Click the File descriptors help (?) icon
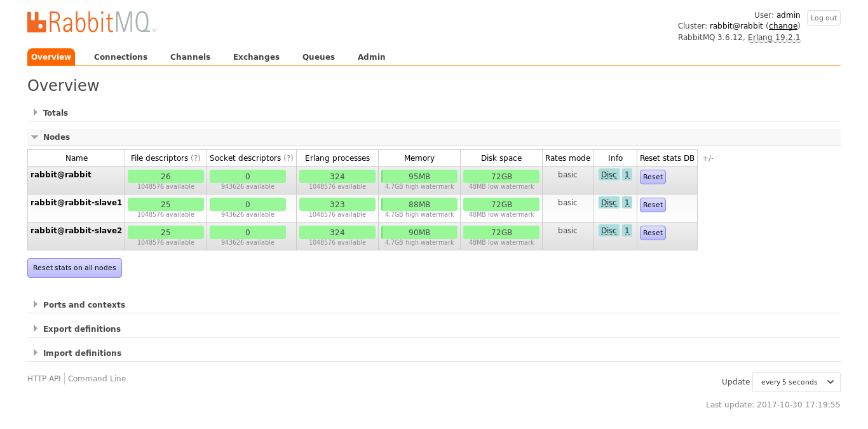This screenshot has height=429, width=868. tap(196, 158)
